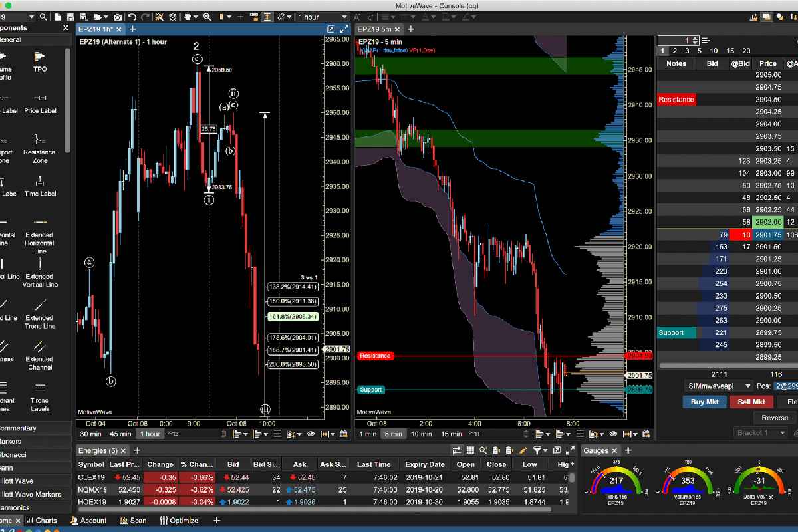
Task: Expand the Elliott Wave Markers group
Action: coord(35,494)
